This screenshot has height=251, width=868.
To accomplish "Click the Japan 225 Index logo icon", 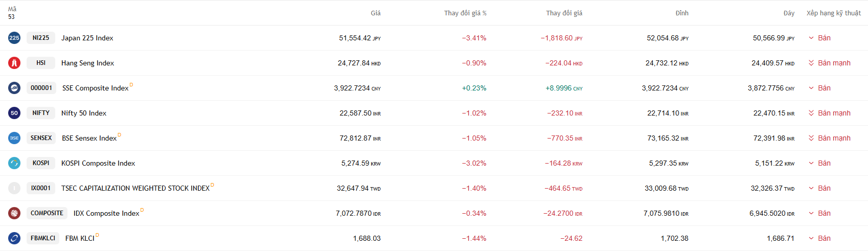I will 14,38.
